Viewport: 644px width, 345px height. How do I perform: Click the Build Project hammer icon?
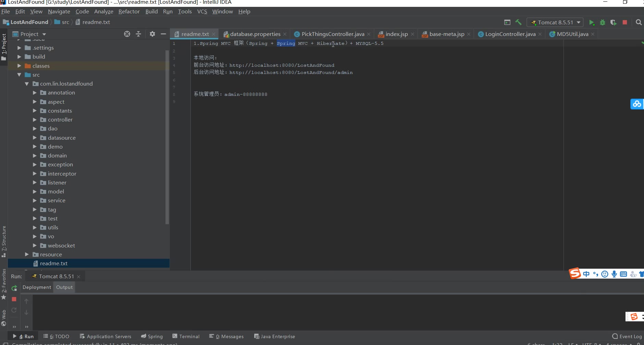(518, 22)
